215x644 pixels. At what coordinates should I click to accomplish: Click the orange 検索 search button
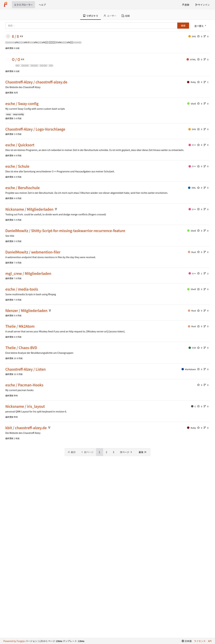[x=183, y=26]
